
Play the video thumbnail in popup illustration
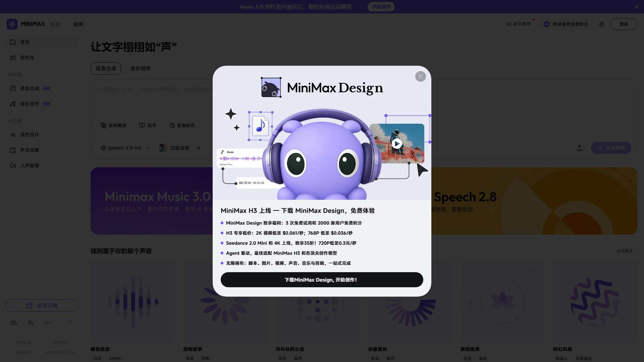[397, 143]
